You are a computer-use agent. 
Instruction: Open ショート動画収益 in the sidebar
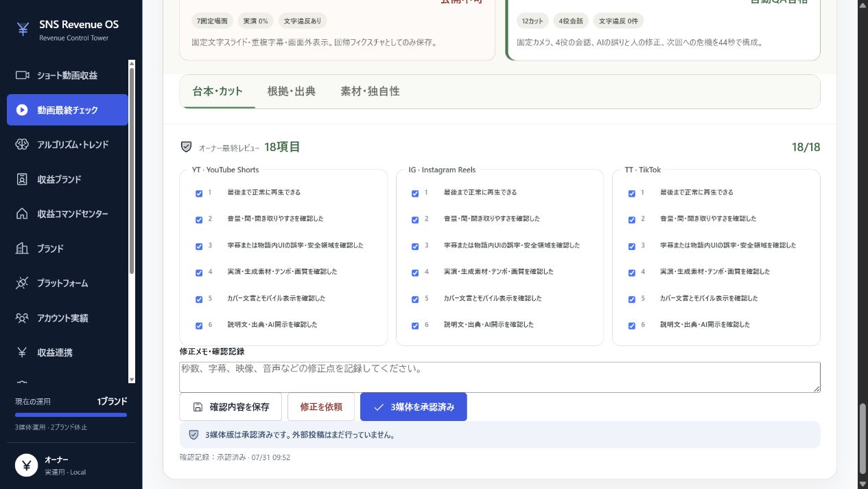(x=67, y=75)
